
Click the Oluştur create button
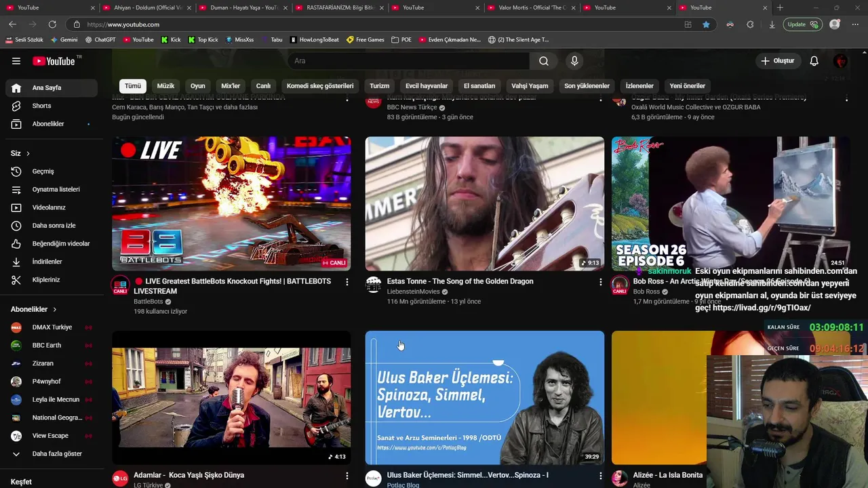click(777, 61)
